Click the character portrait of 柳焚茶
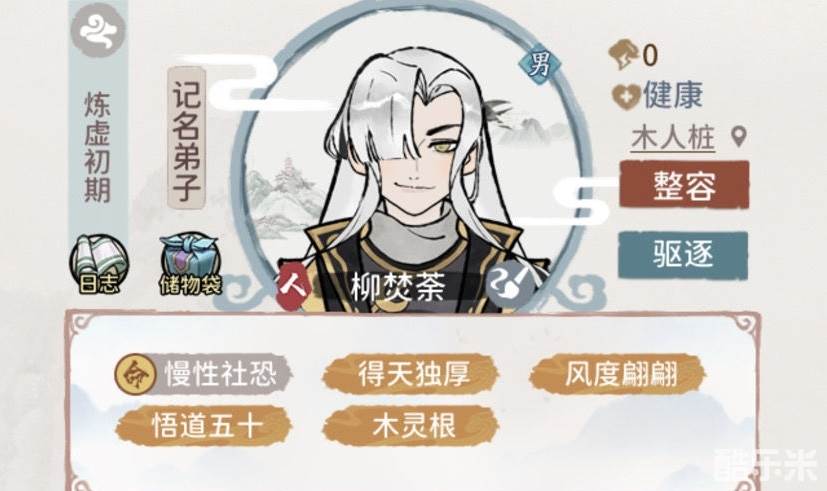Screen dimensions: 827x491 411,169
